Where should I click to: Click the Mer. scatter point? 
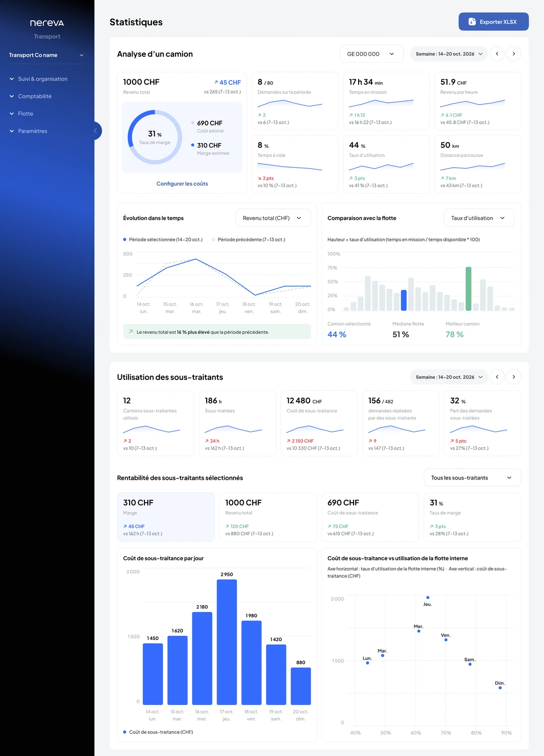coord(419,631)
